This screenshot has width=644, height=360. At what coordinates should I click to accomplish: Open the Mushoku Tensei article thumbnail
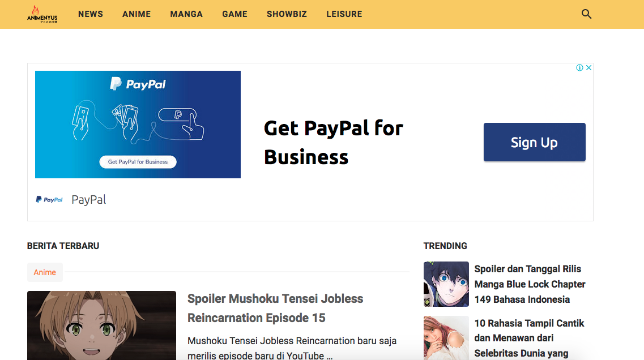101,325
